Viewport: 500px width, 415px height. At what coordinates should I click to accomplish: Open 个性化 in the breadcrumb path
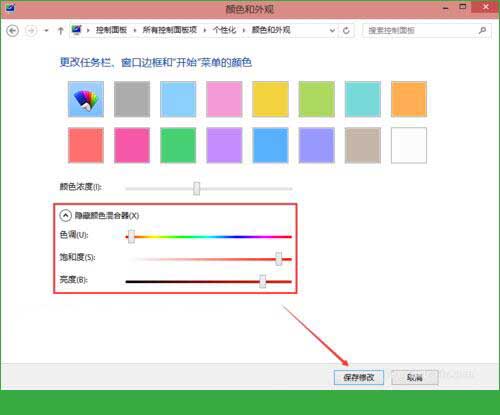tap(224, 30)
